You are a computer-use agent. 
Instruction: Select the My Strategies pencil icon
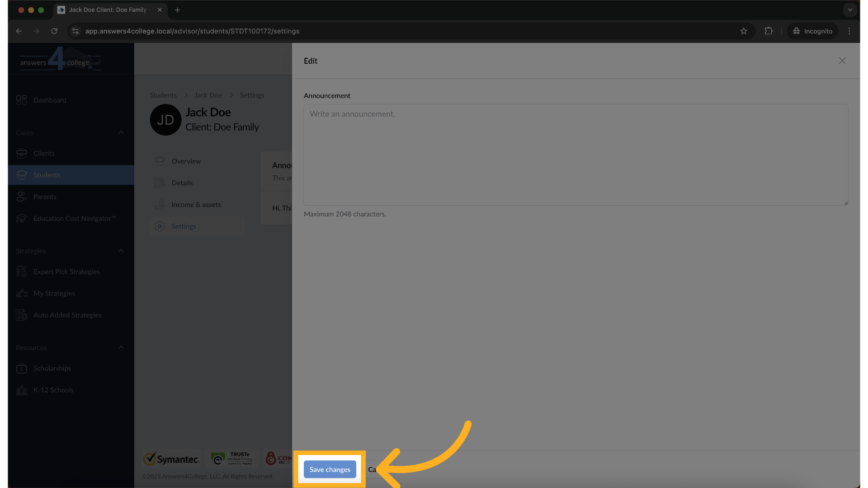22,293
